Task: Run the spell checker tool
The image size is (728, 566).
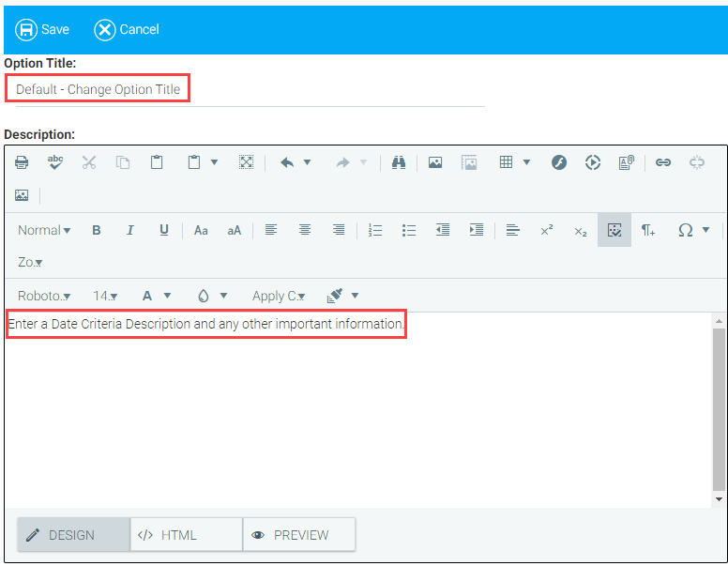Action: point(55,162)
